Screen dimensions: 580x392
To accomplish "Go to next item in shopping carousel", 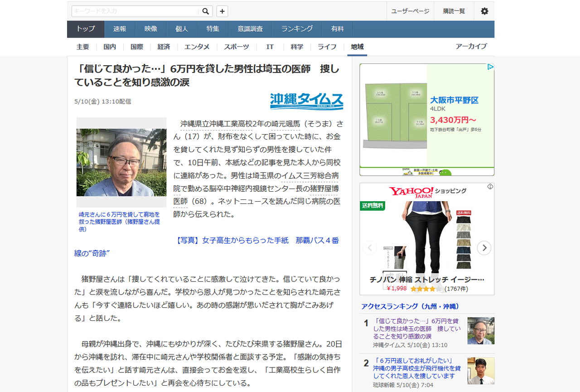I will coord(484,248).
